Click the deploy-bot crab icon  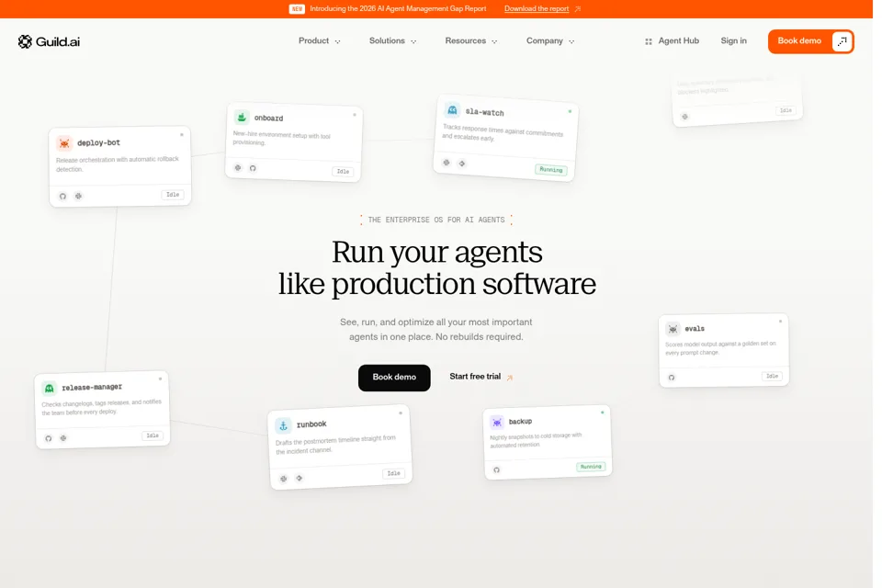pos(64,143)
